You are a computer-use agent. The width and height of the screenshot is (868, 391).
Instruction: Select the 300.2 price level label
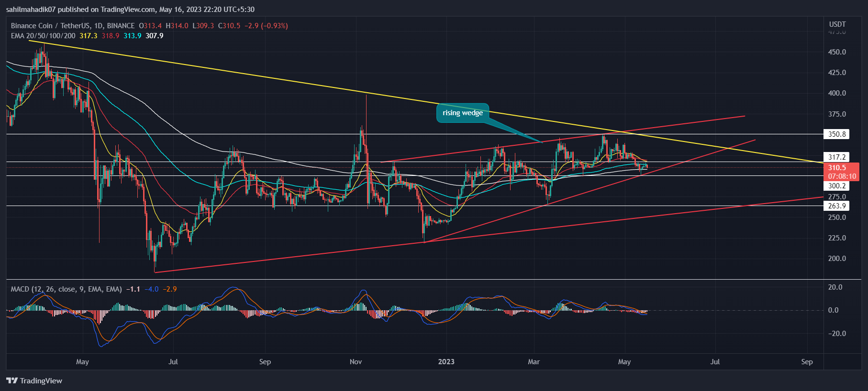pyautogui.click(x=836, y=185)
